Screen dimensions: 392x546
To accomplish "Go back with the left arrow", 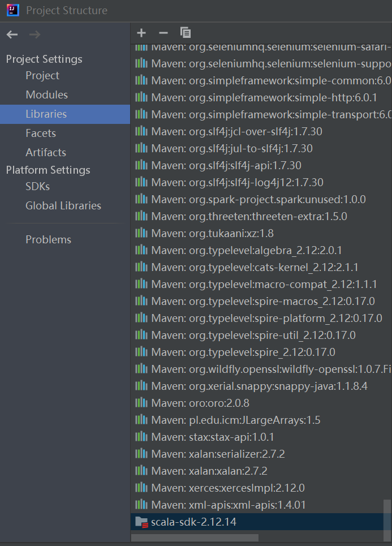I will point(12,35).
